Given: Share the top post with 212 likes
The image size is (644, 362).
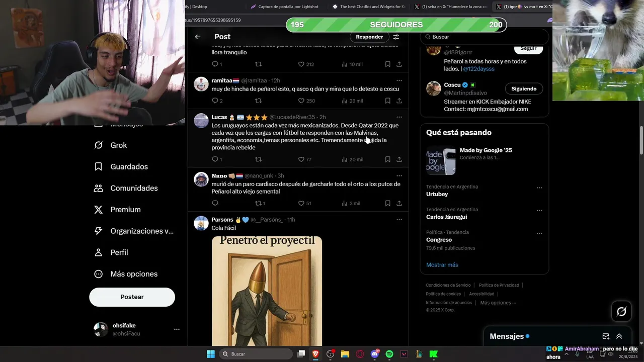Looking at the screenshot, I should click(399, 64).
